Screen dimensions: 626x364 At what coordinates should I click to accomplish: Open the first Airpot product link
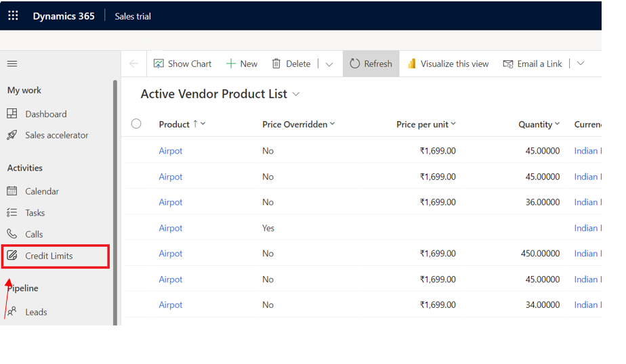click(x=171, y=151)
